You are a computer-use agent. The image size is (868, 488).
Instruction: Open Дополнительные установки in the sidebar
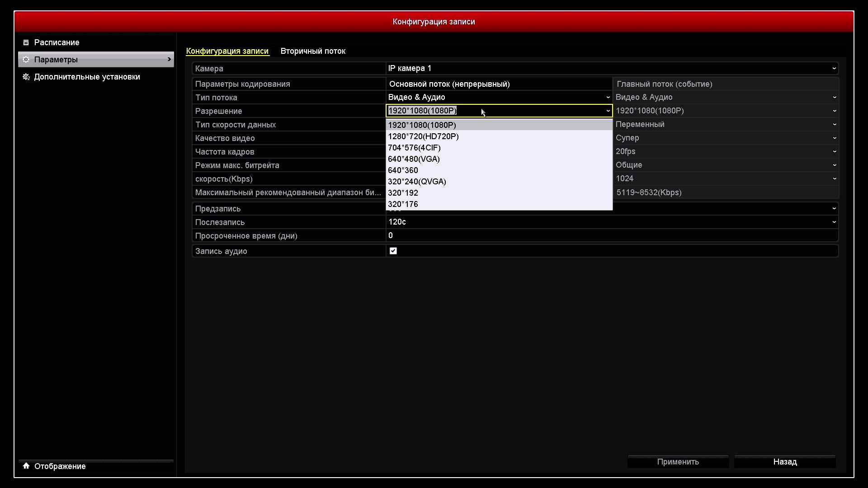(x=96, y=77)
